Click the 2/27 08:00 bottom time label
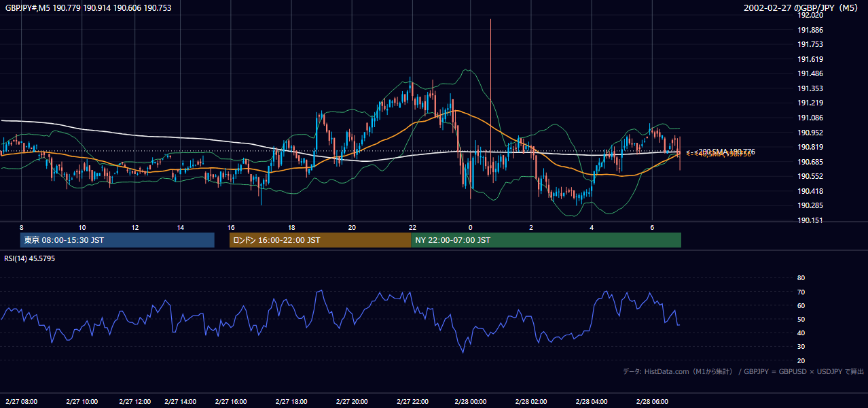Screen dimensions: 868x408 click(22, 401)
